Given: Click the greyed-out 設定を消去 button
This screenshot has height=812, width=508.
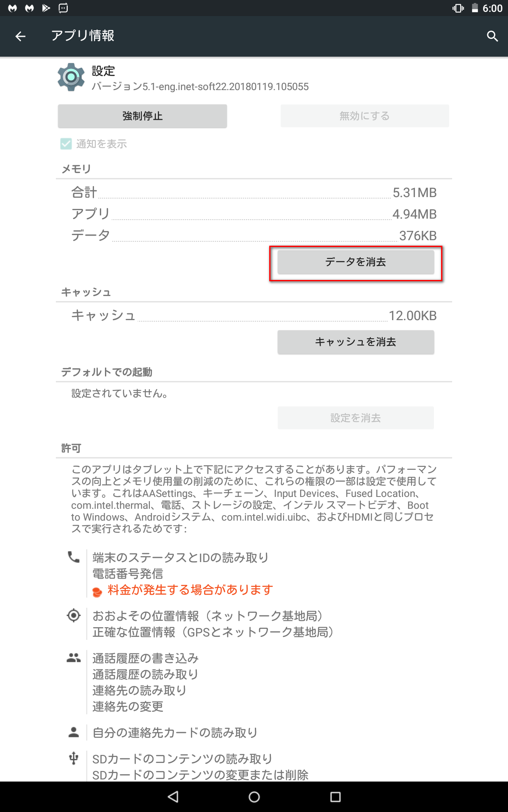Looking at the screenshot, I should pos(356,418).
